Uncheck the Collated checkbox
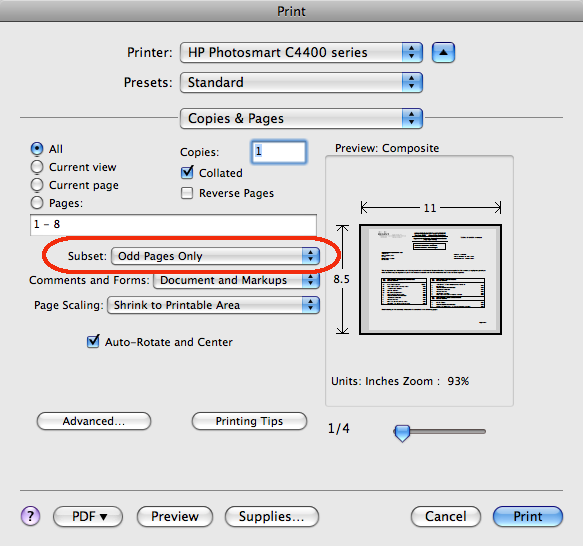The width and height of the screenshot is (583, 546). click(187, 173)
